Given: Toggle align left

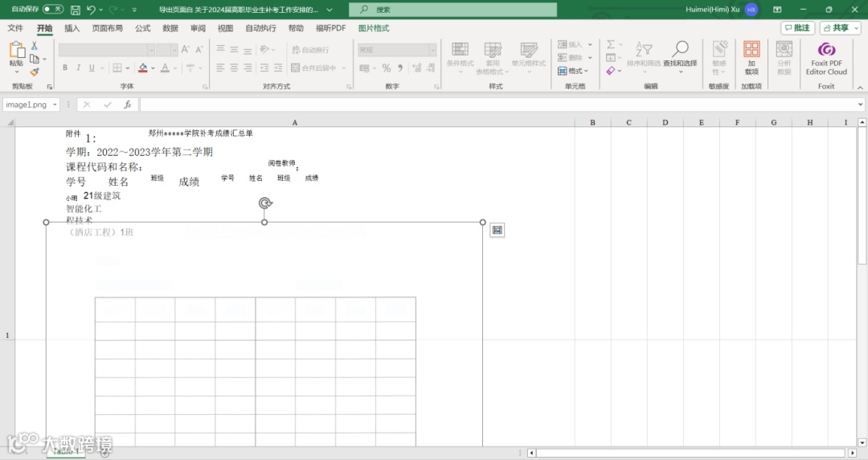Looking at the screenshot, I should pyautogui.click(x=220, y=68).
